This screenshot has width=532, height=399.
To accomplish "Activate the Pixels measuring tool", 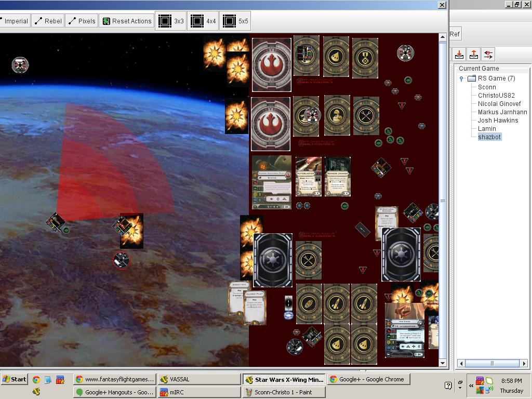I will 82,21.
